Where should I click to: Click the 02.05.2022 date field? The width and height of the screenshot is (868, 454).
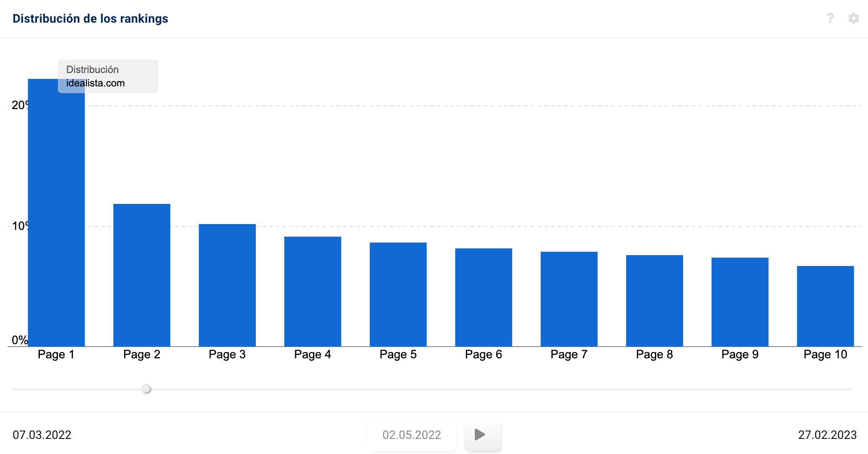pyautogui.click(x=411, y=435)
